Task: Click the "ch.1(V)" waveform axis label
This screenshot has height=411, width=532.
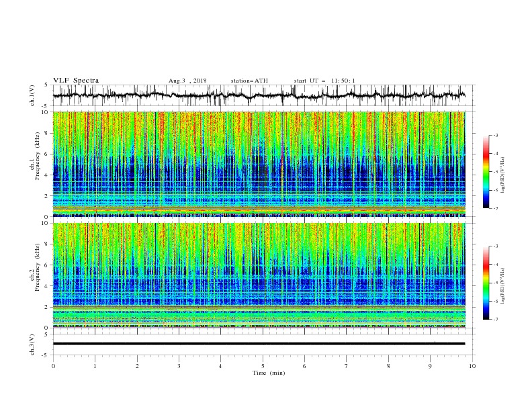Action: [x=32, y=95]
